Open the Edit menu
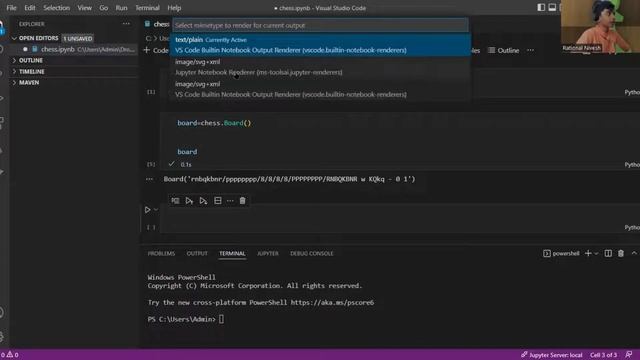Viewport: 640px width, 360px height. tap(30, 8)
